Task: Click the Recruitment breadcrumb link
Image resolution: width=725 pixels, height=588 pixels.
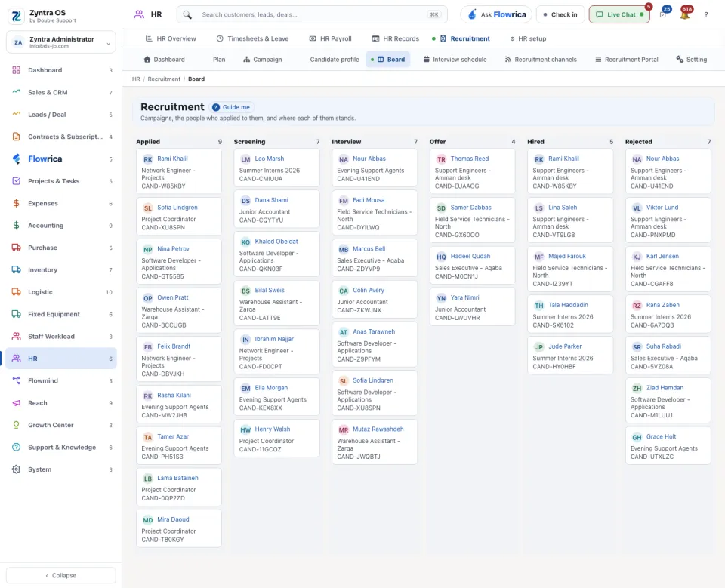Action: [x=164, y=79]
